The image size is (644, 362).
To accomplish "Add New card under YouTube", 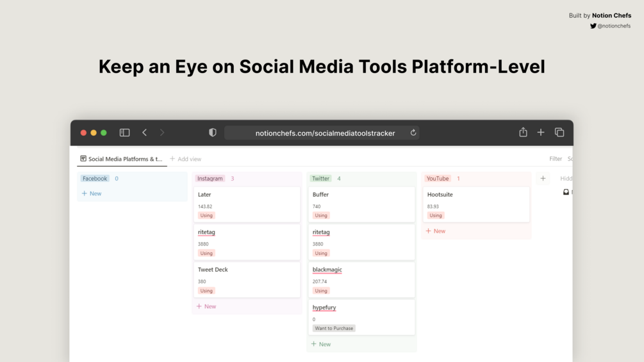I will click(x=436, y=231).
